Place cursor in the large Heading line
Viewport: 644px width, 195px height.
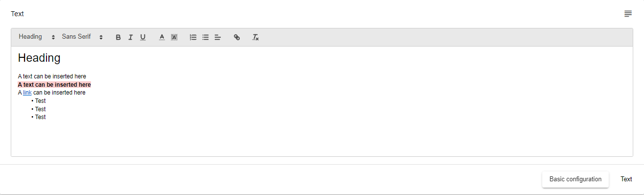point(39,58)
